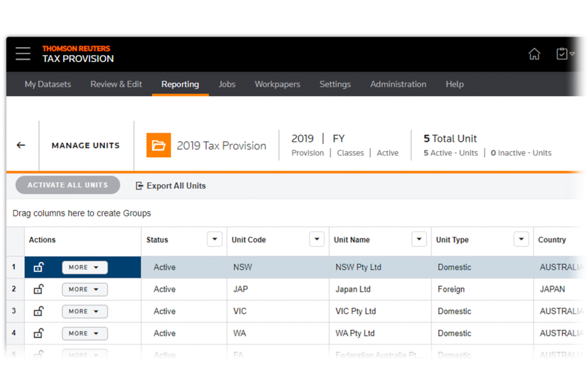Open the MORE dropdown for WA row
Viewport: 588px width, 392px height.
pos(85,333)
